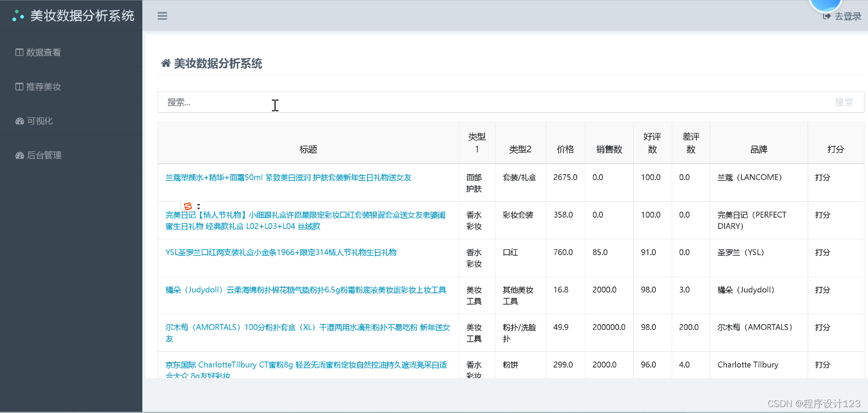Click the home icon beside page title

pyautogui.click(x=166, y=63)
